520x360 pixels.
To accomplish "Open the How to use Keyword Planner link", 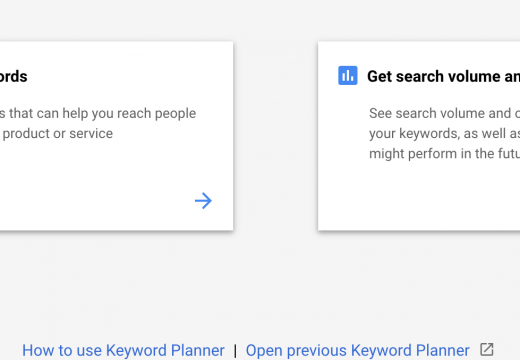I will [123, 350].
